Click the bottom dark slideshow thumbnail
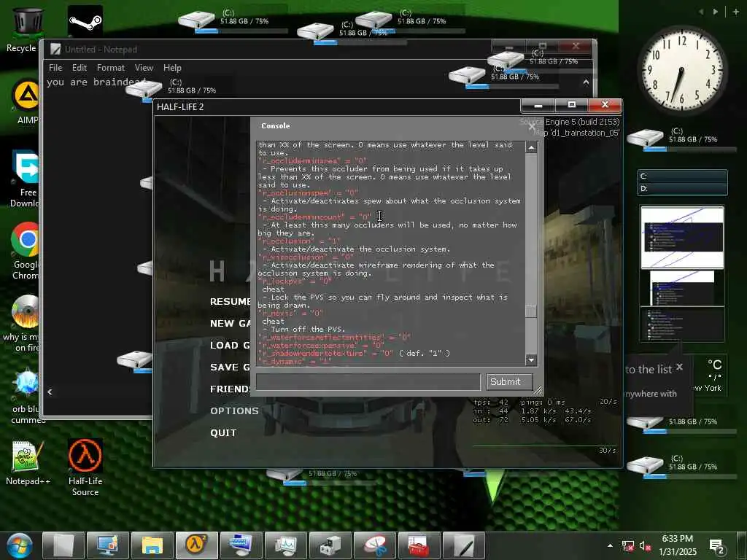Image resolution: width=747 pixels, height=560 pixels. point(682,324)
